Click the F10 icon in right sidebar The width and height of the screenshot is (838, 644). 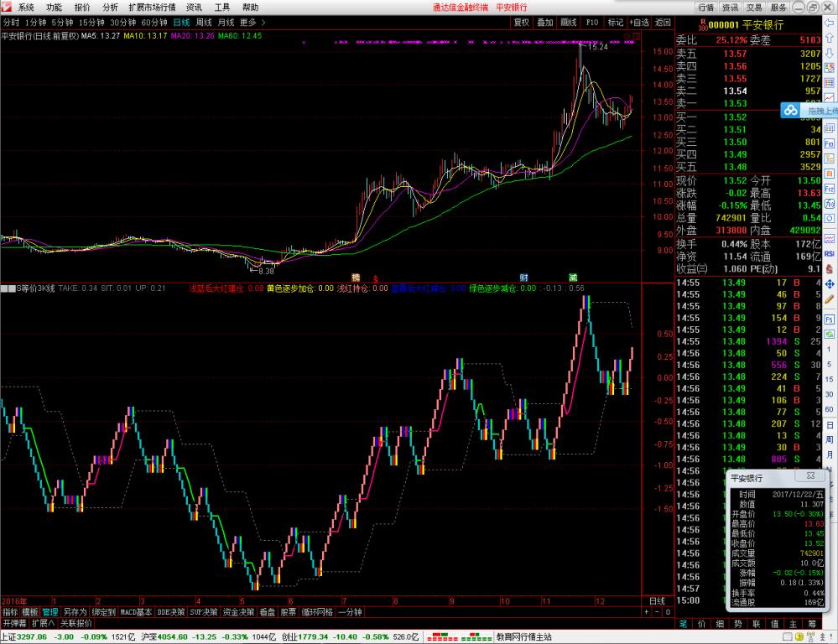click(829, 143)
